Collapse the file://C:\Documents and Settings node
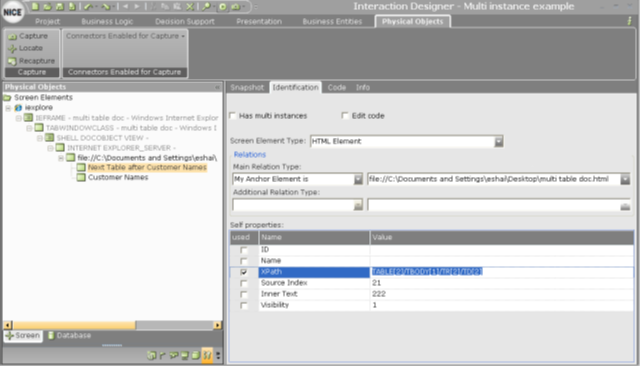The width and height of the screenshot is (640, 366). tap(61, 158)
